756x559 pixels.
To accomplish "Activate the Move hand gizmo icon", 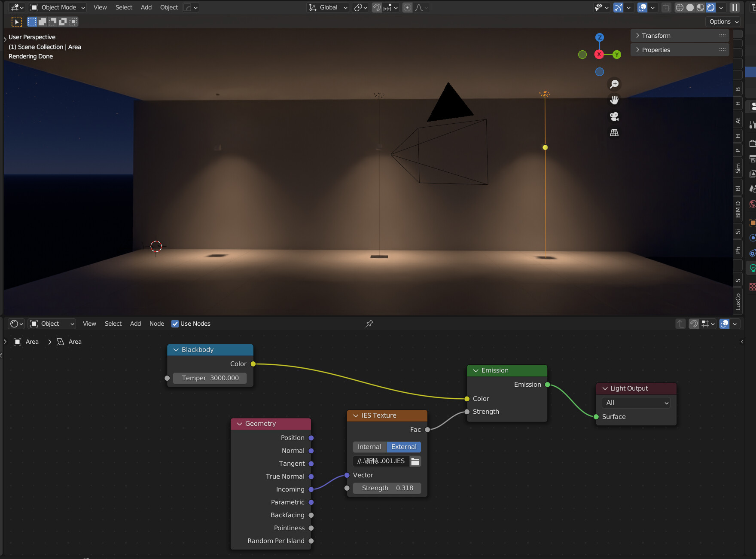I will 614,100.
